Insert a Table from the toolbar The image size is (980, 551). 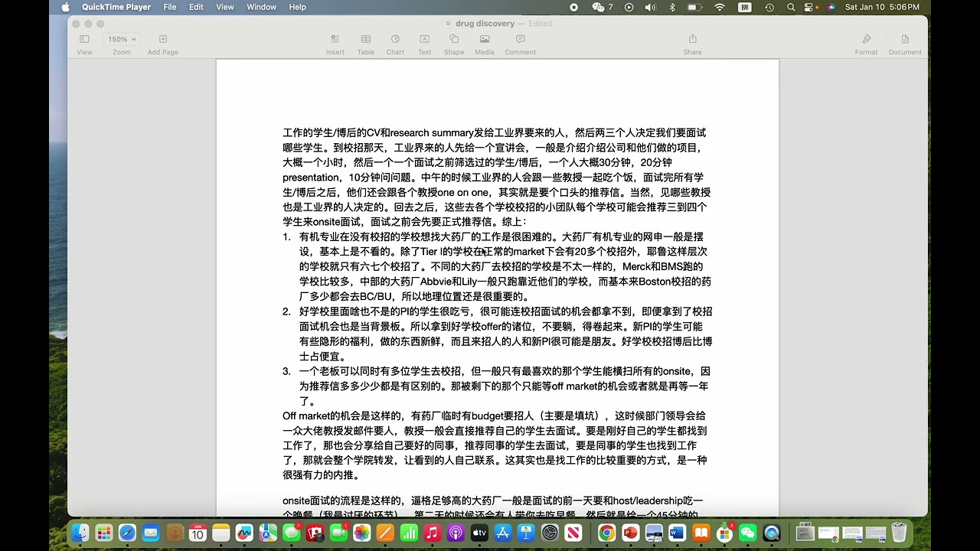[366, 44]
